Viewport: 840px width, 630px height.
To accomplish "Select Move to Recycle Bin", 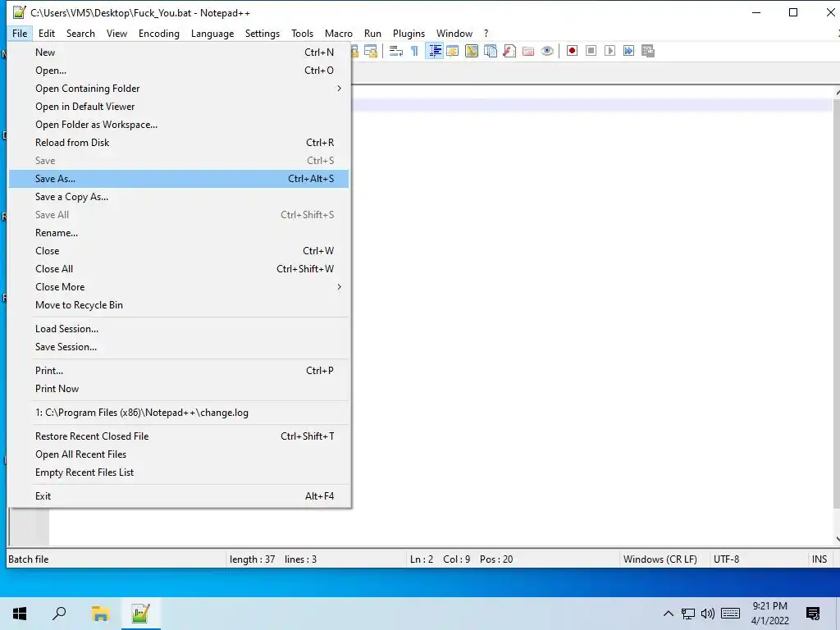I will tap(178, 305).
